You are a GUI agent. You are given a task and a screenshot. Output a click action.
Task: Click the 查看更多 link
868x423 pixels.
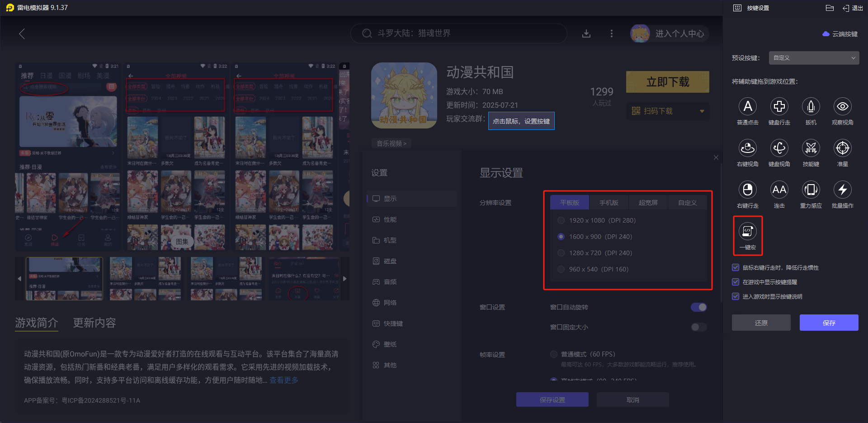[284, 380]
